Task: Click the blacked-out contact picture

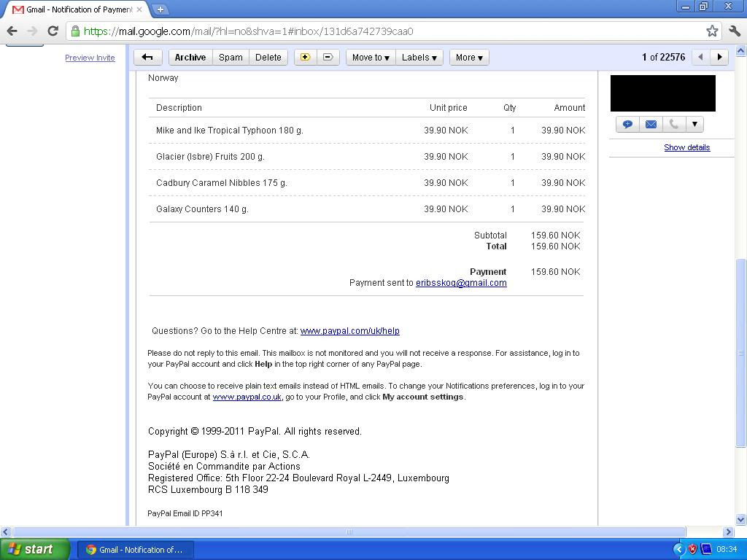Action: (x=662, y=93)
